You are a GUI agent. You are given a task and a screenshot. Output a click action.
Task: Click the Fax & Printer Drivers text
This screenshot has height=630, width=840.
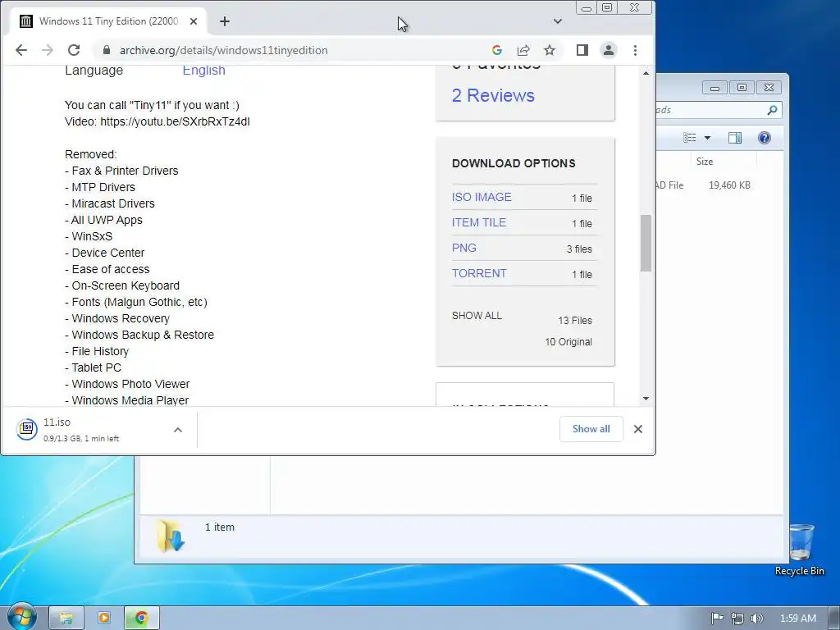[125, 171]
